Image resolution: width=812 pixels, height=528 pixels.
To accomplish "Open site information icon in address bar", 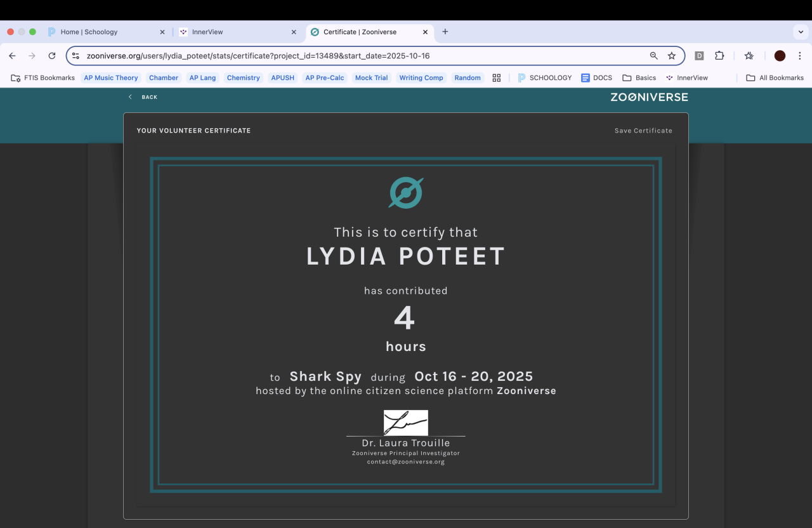I will [75, 56].
